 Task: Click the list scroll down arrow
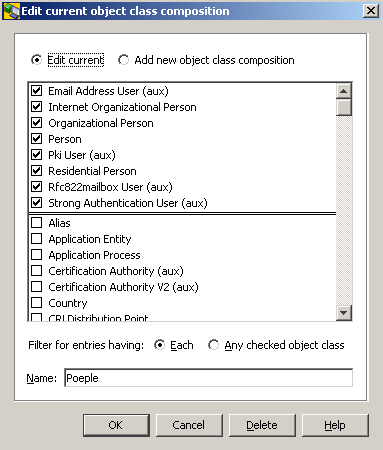tap(344, 313)
